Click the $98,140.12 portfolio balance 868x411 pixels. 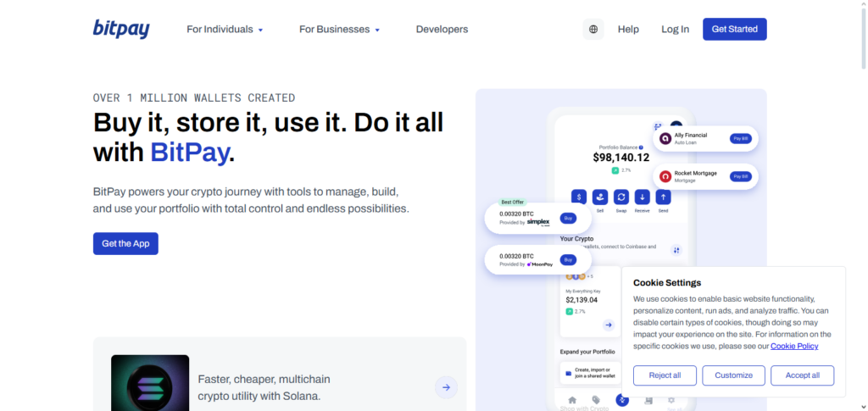click(621, 158)
